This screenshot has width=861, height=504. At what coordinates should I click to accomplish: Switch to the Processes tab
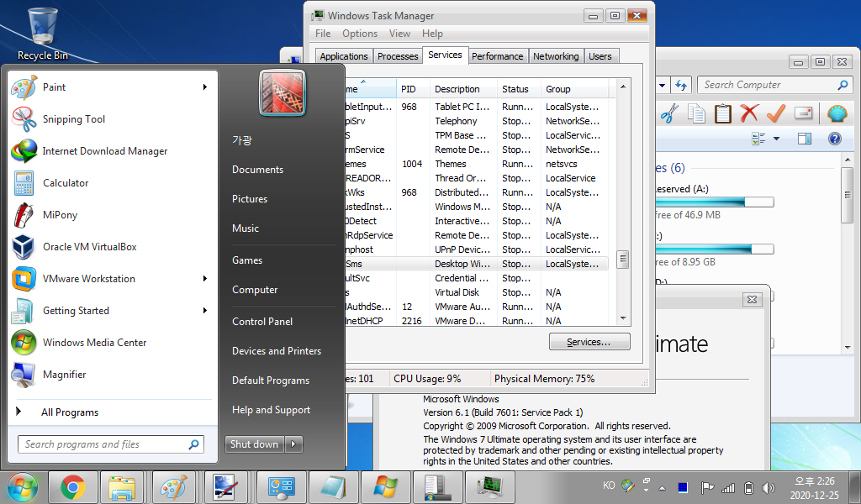click(398, 56)
